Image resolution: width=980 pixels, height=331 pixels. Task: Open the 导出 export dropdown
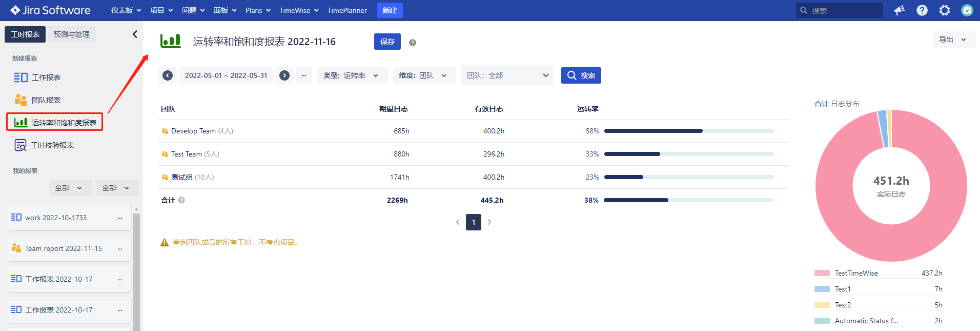coord(953,40)
